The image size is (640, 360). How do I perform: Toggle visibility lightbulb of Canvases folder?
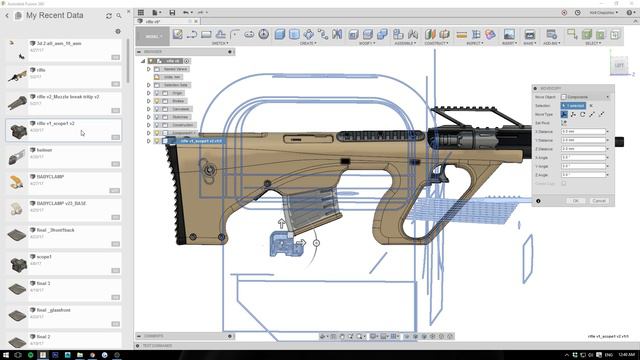click(x=157, y=109)
